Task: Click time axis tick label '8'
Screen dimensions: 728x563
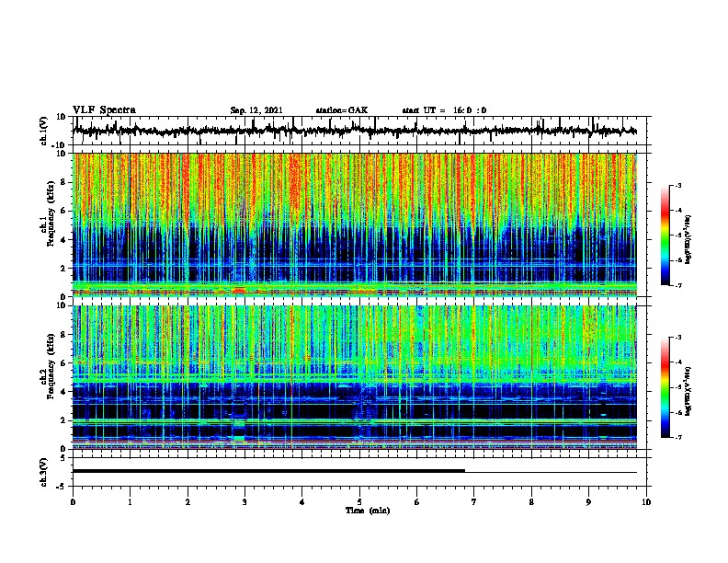Action: click(531, 502)
